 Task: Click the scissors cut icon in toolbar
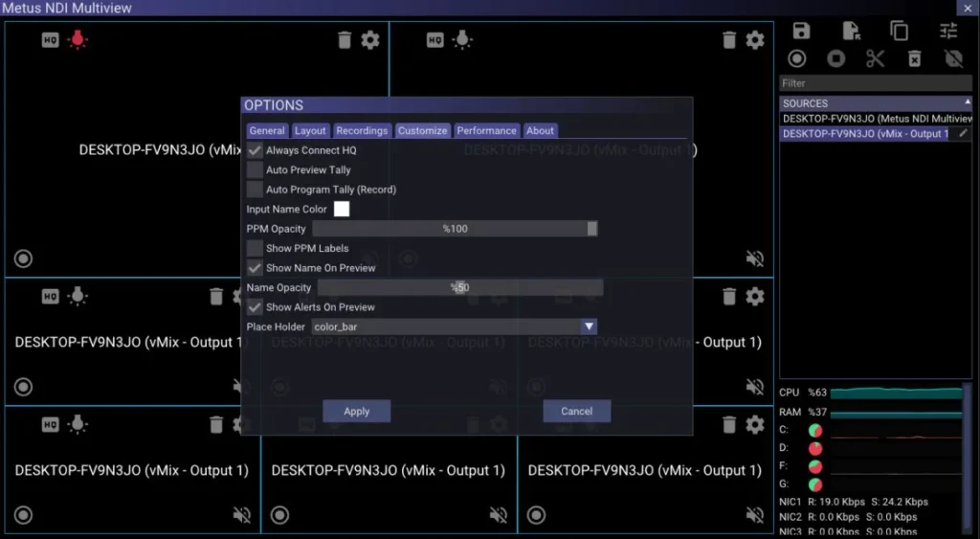tap(875, 58)
